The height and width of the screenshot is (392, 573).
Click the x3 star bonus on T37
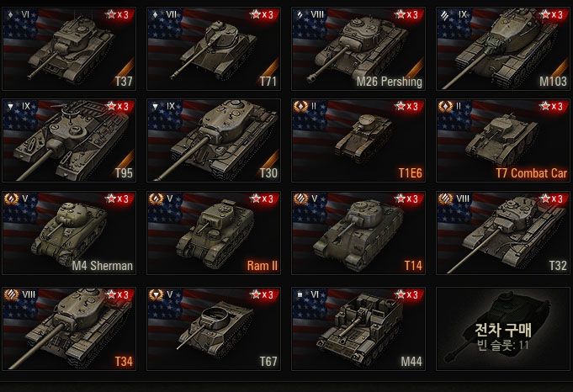117,14
